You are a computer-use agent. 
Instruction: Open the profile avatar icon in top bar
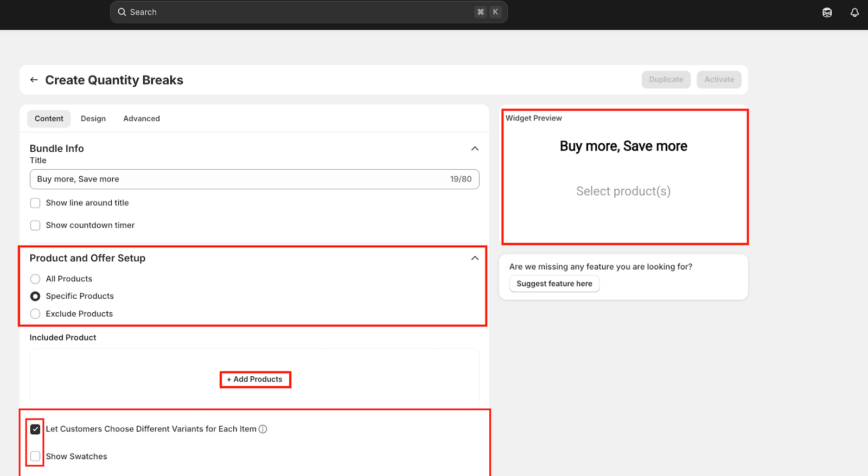[827, 12]
